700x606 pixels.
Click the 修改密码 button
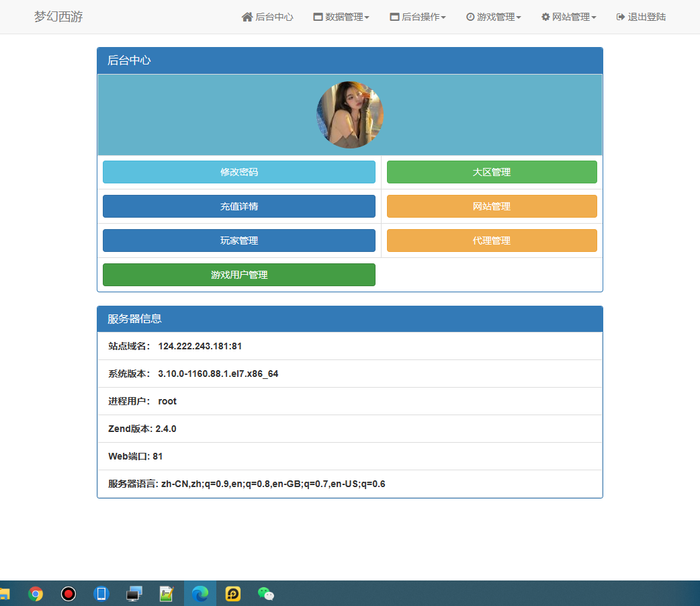click(x=239, y=172)
